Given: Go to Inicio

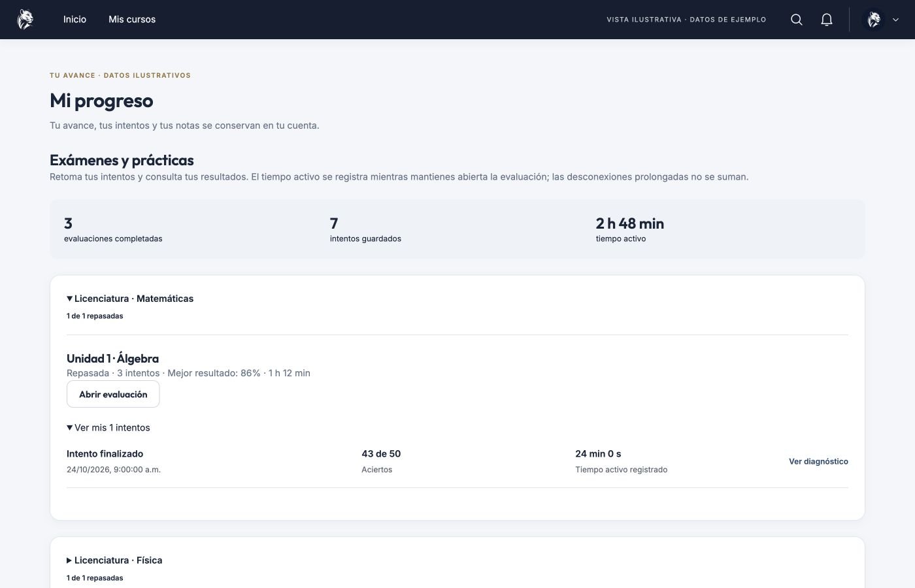Looking at the screenshot, I should [75, 20].
